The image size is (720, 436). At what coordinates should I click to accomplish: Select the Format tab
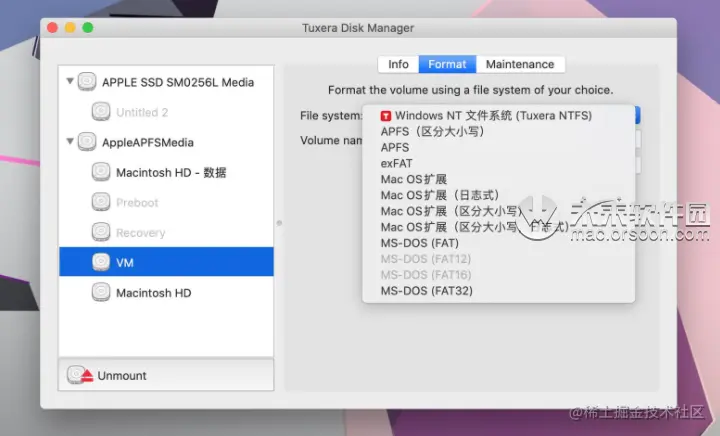[x=447, y=64]
